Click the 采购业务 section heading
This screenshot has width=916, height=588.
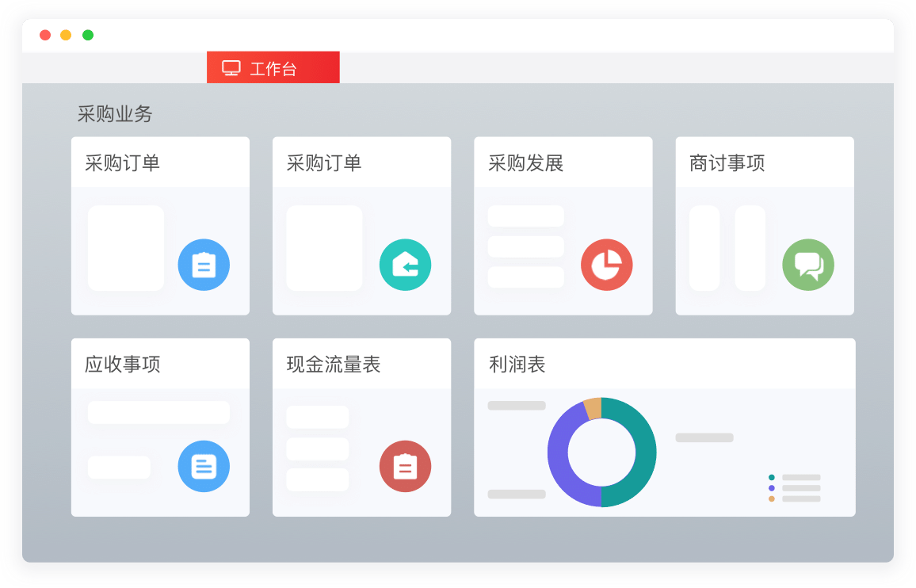[115, 113]
